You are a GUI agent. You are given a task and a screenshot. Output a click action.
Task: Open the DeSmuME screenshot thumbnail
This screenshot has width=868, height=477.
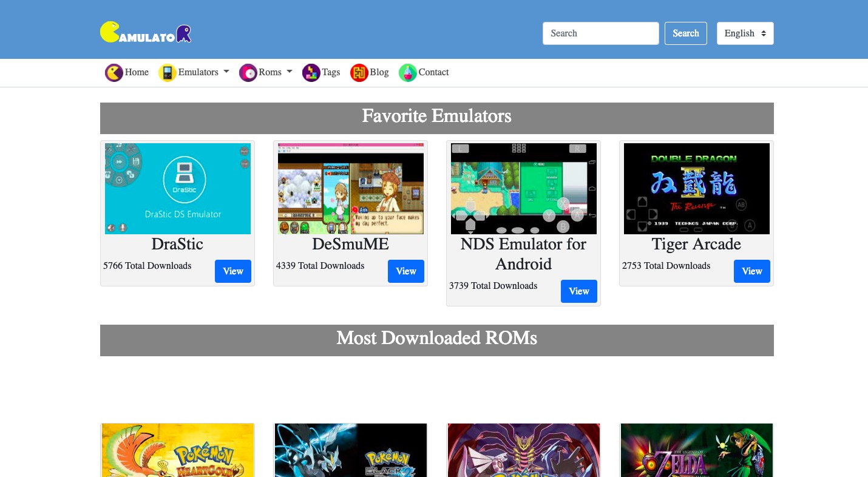pos(351,189)
